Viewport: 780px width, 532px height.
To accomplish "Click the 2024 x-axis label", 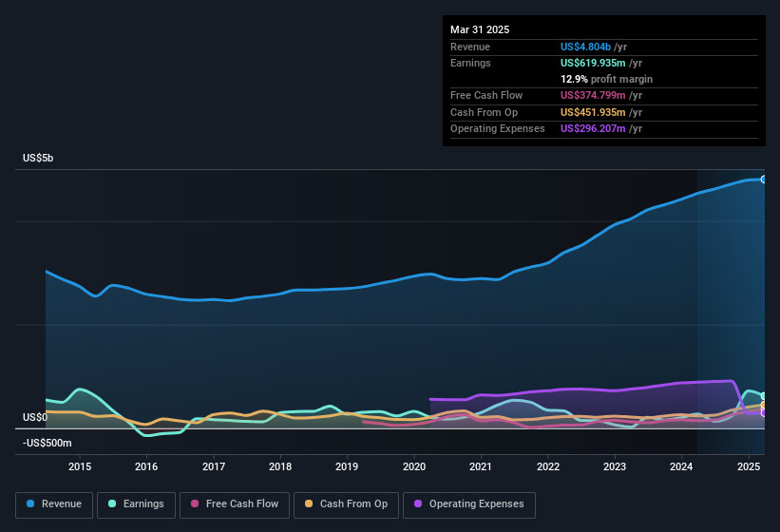I will tap(681, 466).
